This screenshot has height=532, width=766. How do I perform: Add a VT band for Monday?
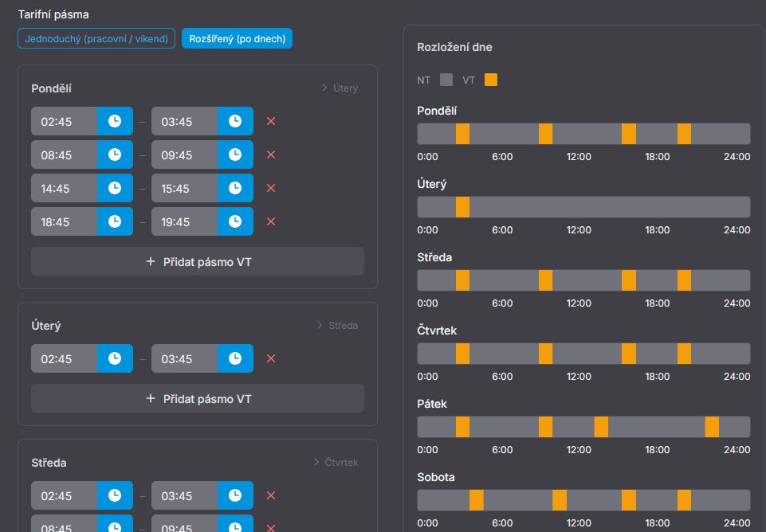tap(198, 261)
